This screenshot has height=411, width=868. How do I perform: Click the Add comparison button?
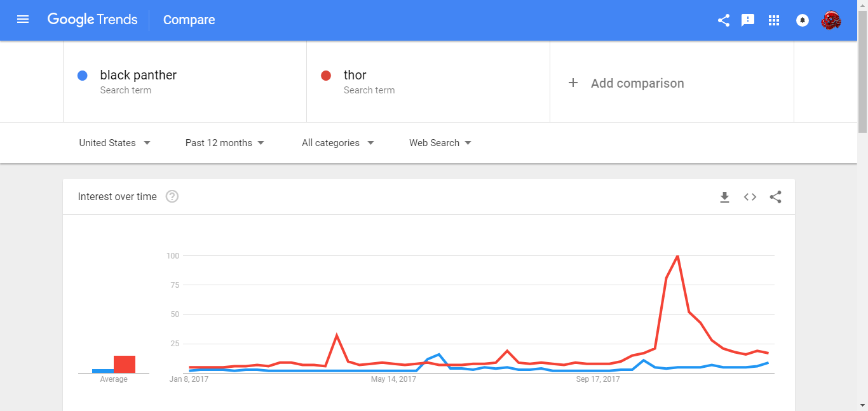(x=626, y=83)
